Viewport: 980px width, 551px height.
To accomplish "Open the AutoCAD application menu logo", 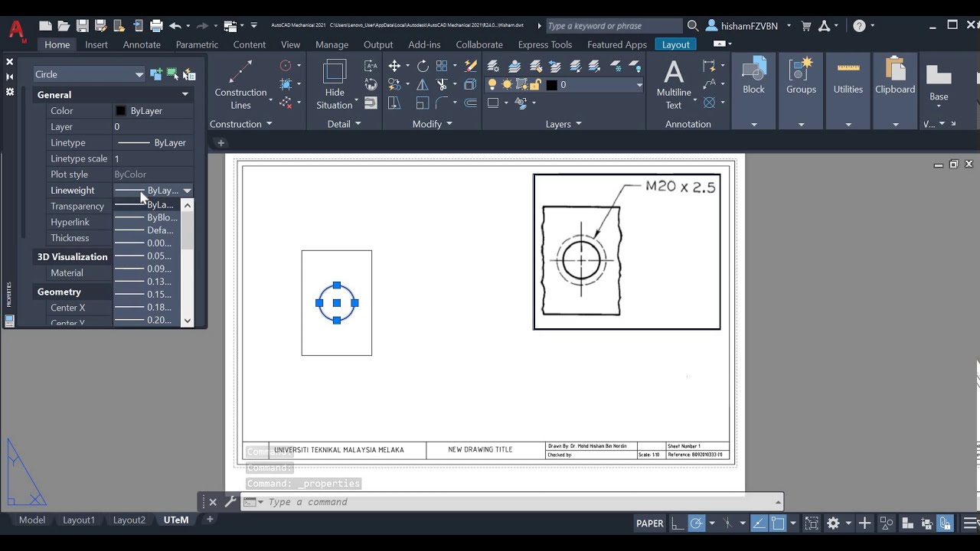I will (17, 31).
